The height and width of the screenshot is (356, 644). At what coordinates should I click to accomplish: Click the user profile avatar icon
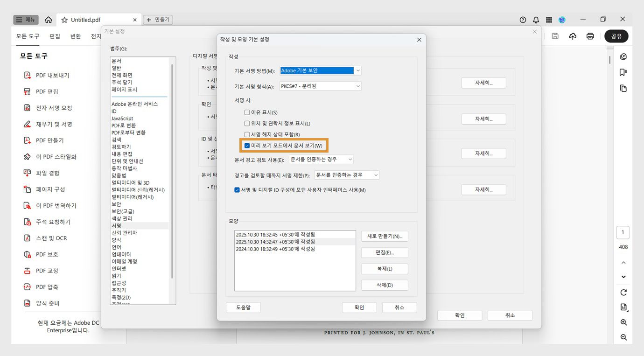tap(562, 20)
